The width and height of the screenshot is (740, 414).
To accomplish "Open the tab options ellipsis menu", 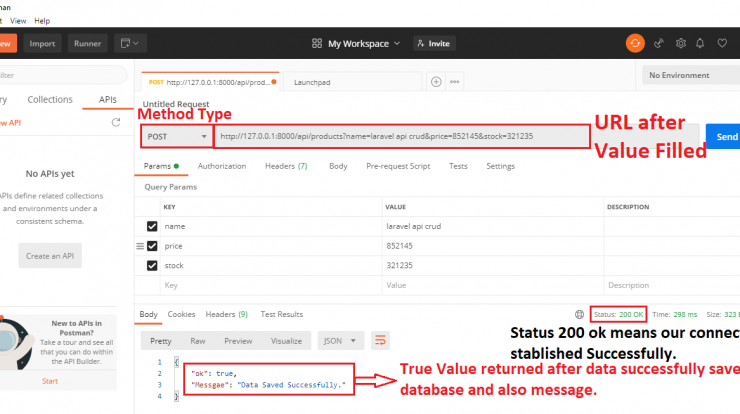I will point(454,82).
